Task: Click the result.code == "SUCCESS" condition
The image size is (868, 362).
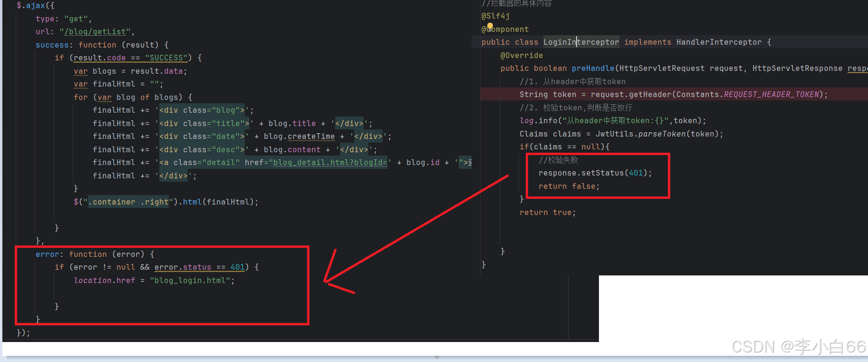Action: (x=130, y=58)
